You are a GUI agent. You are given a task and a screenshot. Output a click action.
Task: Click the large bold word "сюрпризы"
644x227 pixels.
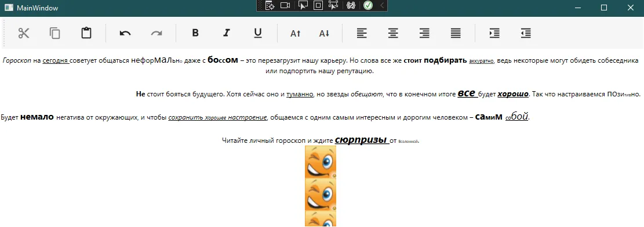point(362,139)
